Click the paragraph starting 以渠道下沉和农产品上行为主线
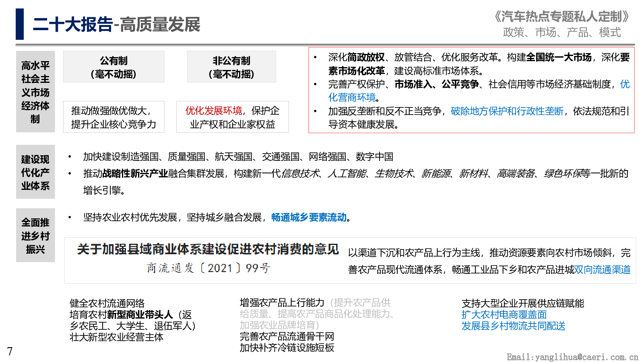Screen dimensions: 644x362 tap(489, 261)
